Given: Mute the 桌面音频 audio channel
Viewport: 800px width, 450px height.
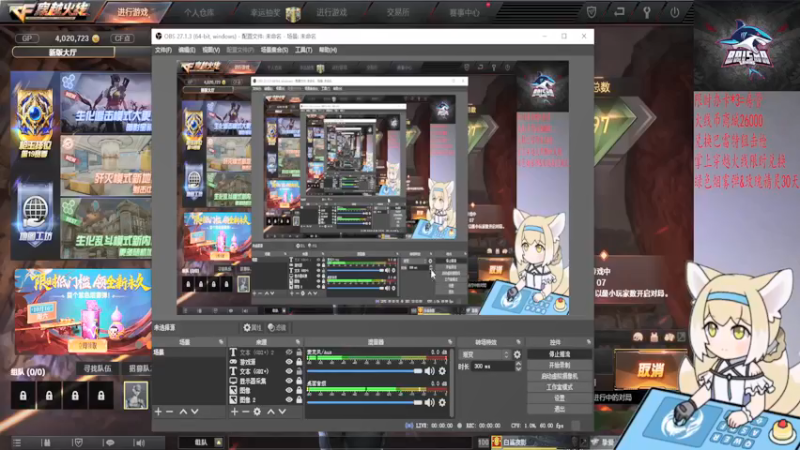Looking at the screenshot, I should [x=430, y=403].
